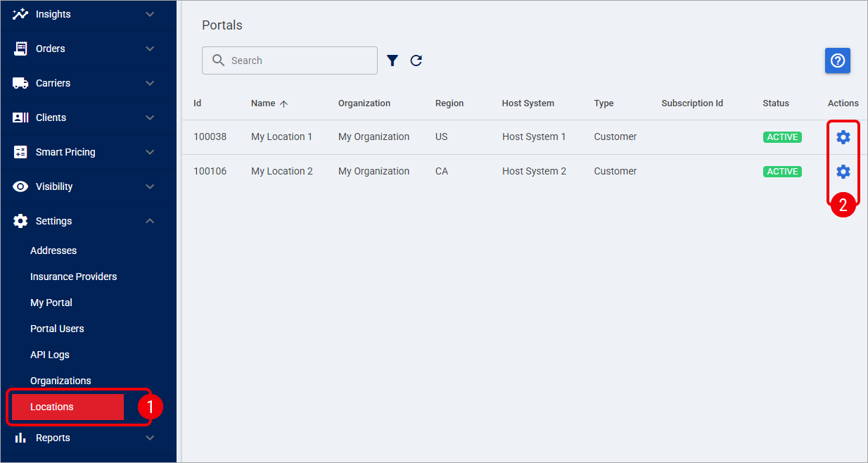Select the portal Id 100106 cell

(x=210, y=172)
